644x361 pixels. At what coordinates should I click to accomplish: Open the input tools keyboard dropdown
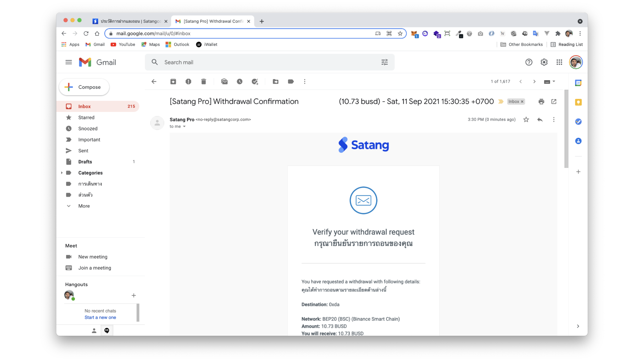[x=549, y=82]
